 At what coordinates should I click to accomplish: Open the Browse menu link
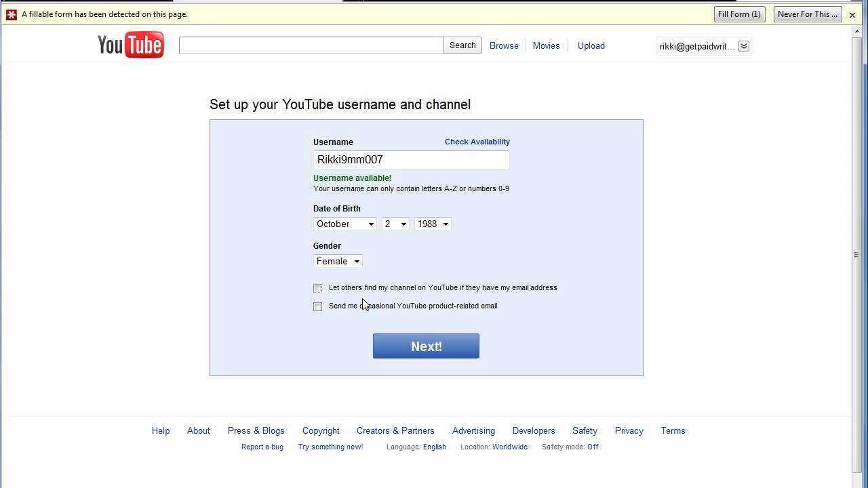504,46
